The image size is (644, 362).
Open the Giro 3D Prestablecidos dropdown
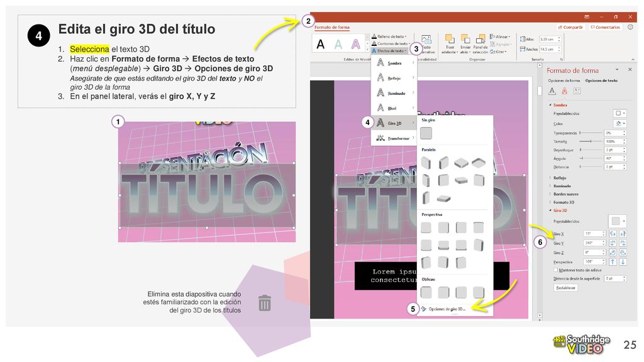point(618,221)
